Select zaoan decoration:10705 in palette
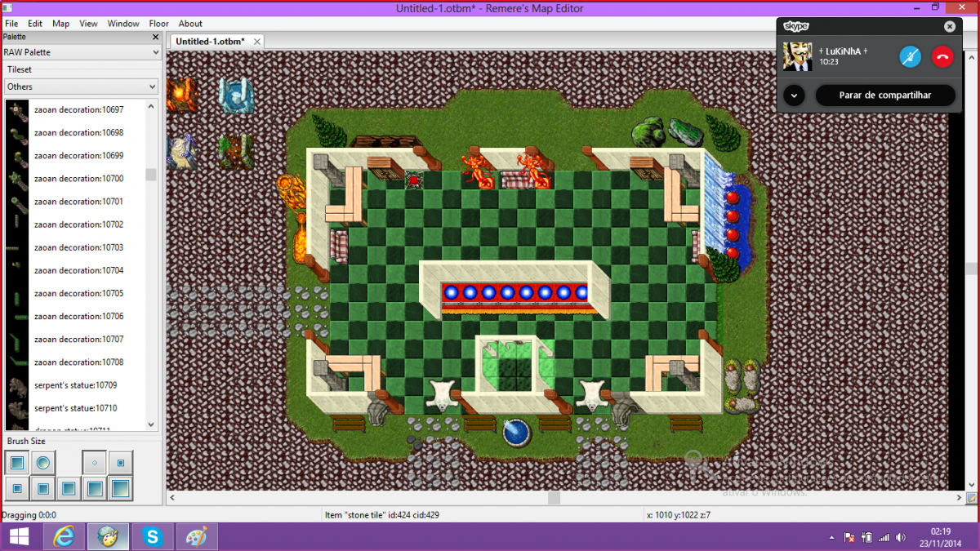Image resolution: width=980 pixels, height=551 pixels. (x=80, y=293)
